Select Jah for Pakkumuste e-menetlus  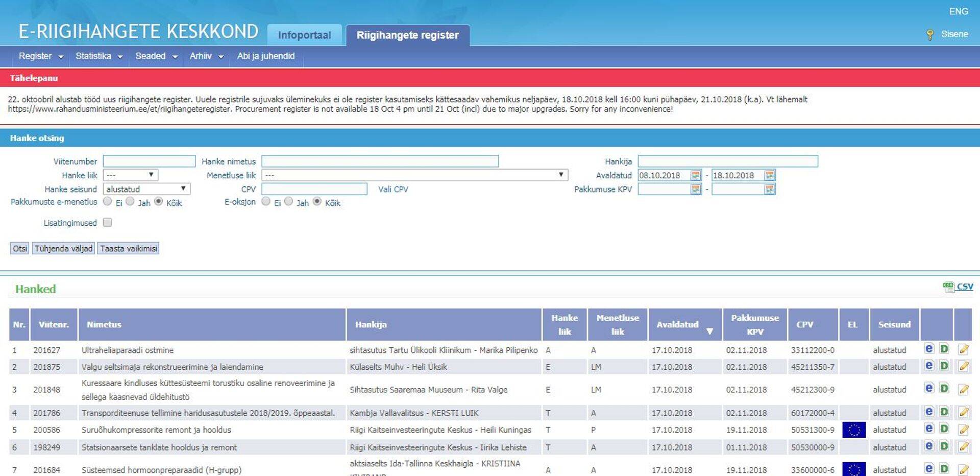[x=130, y=201]
